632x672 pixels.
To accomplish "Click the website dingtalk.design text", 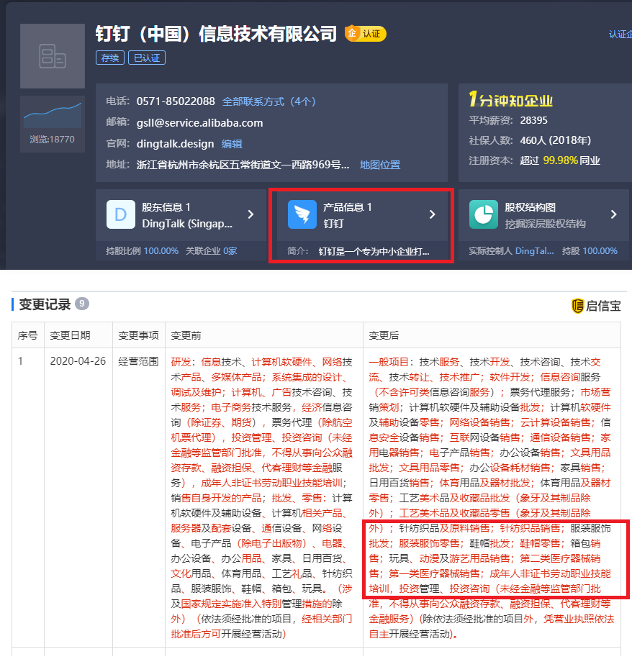I will click(x=175, y=144).
